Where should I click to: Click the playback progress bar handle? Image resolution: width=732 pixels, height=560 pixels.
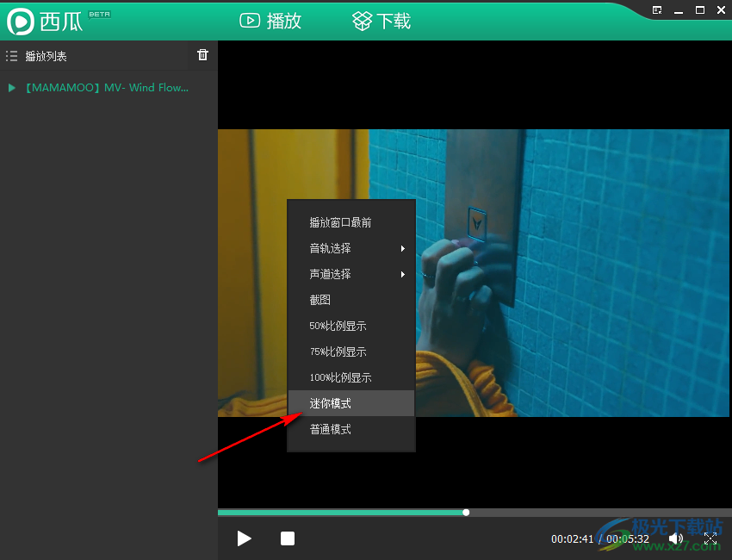[x=466, y=513]
